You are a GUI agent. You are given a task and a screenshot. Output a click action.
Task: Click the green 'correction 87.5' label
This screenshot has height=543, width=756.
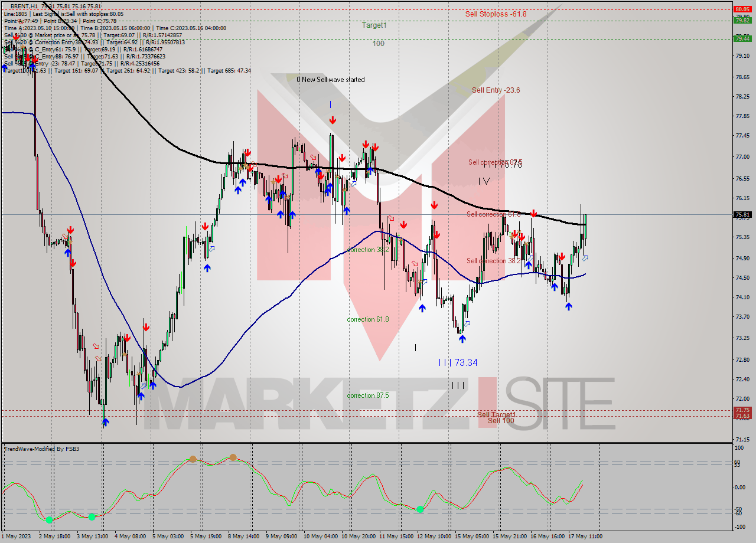[x=368, y=395]
